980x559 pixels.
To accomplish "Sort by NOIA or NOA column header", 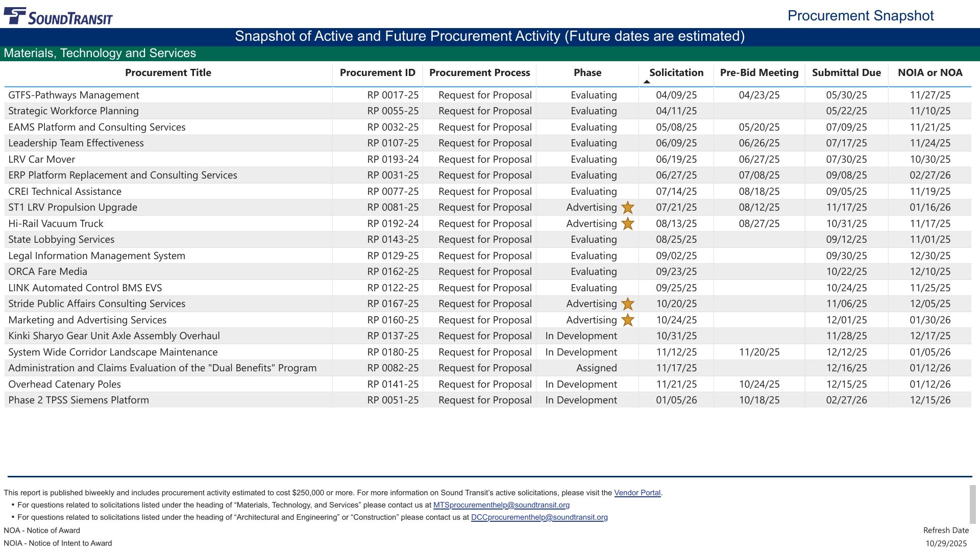I will pos(929,73).
